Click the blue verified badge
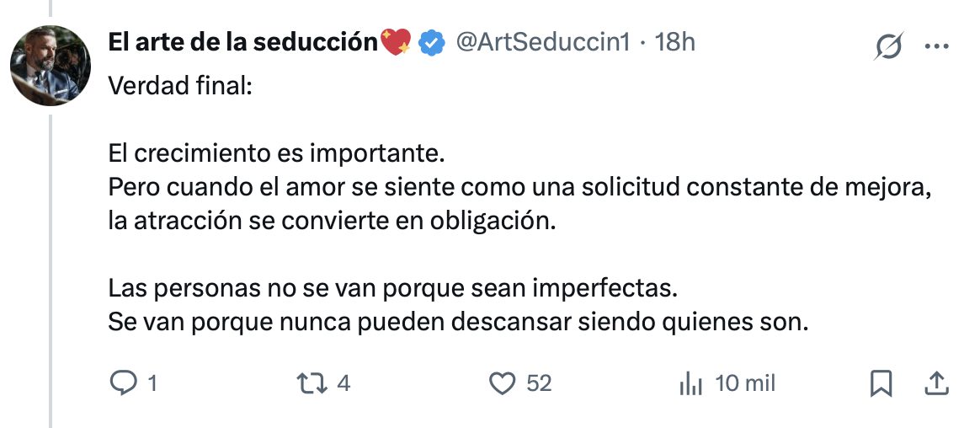Image resolution: width=980 pixels, height=428 pixels. tap(432, 41)
